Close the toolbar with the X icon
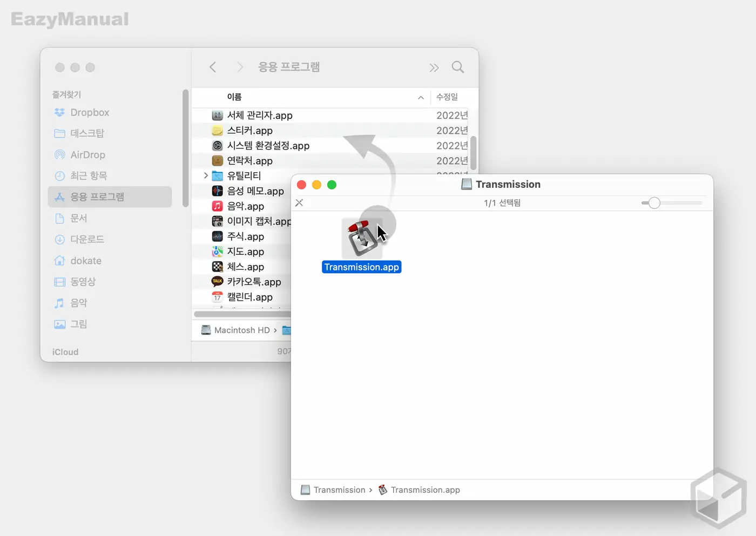 pyautogui.click(x=299, y=203)
